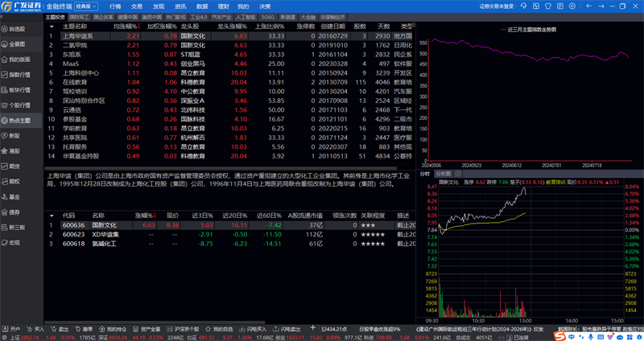Click the skin/theme shirt icon
The height and width of the screenshot is (341, 644).
548,6
